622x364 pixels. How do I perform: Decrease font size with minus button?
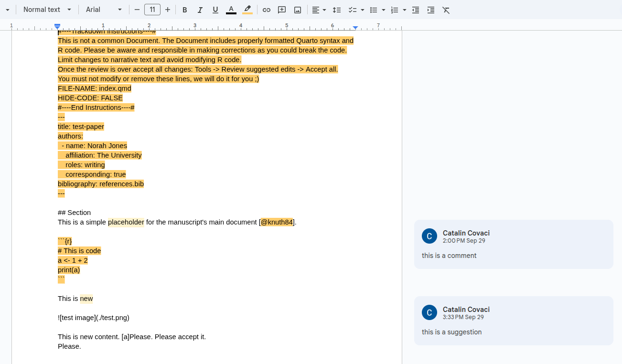click(x=137, y=10)
